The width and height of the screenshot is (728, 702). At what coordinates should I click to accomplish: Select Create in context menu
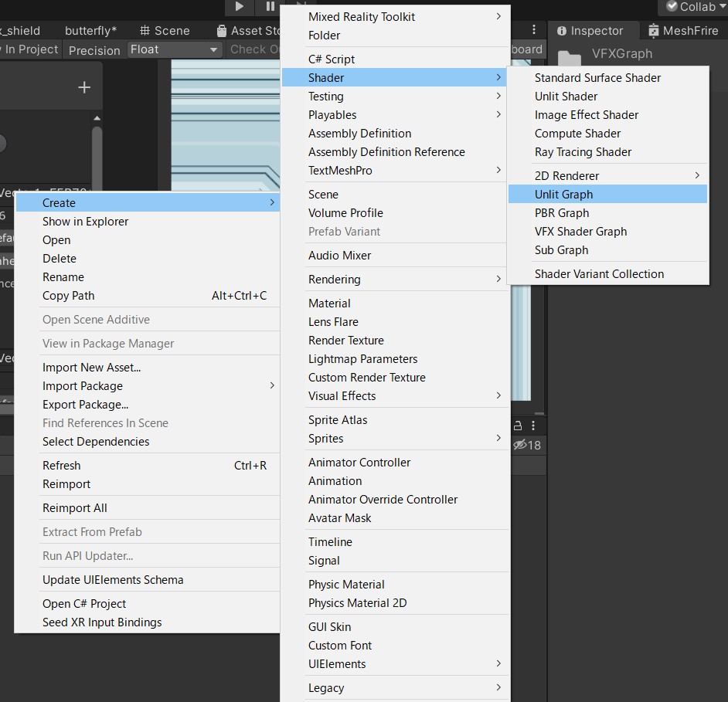tap(148, 203)
